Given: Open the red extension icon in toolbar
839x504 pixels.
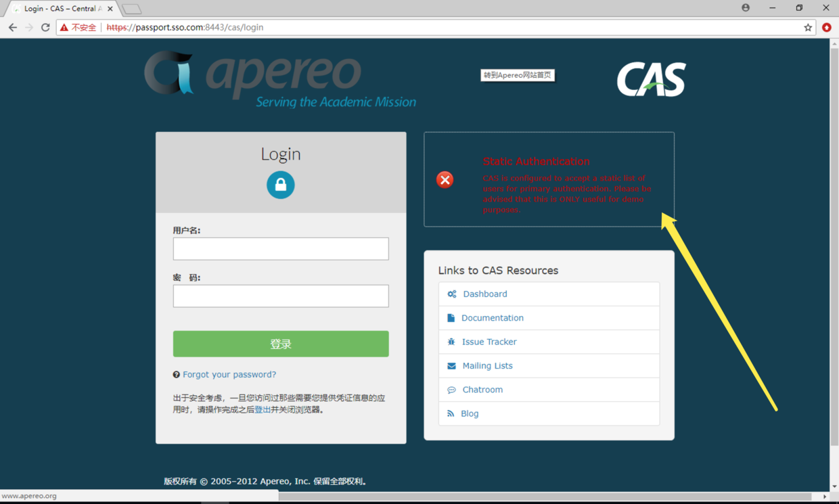Looking at the screenshot, I should pyautogui.click(x=827, y=28).
